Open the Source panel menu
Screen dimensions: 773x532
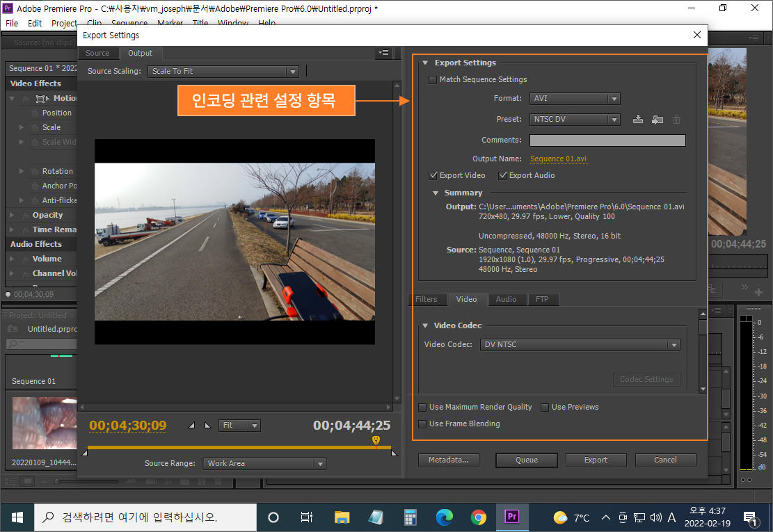tap(383, 52)
